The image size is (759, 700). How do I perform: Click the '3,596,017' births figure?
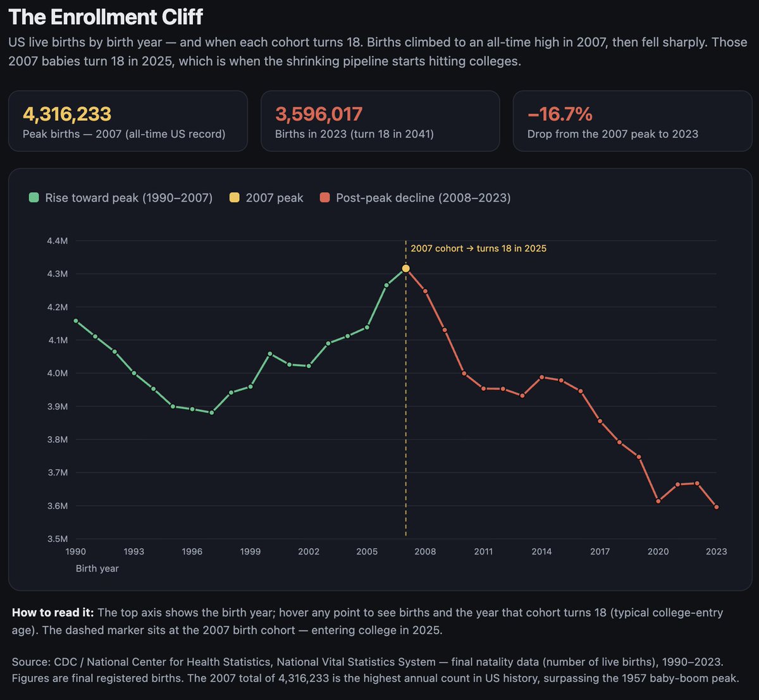(319, 114)
